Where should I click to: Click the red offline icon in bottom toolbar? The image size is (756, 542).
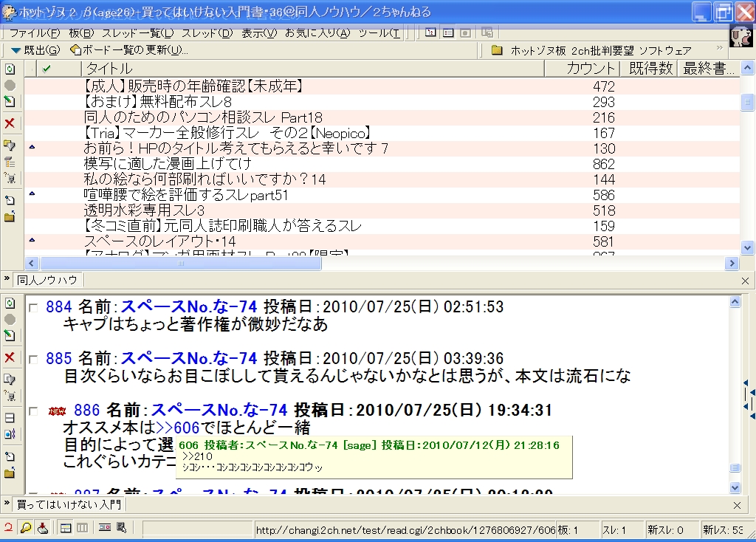(x=8, y=528)
